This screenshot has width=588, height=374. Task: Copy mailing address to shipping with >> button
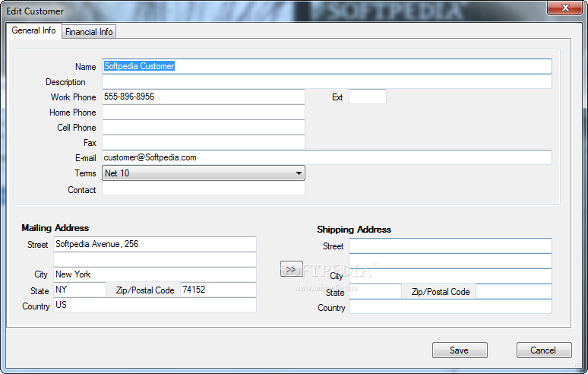pos(292,269)
